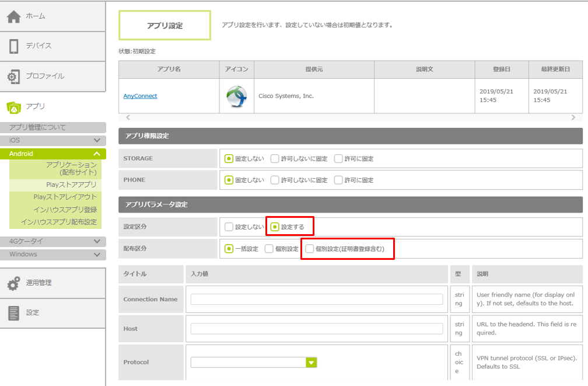Open the Protocol dropdown
588x386 pixels.
pyautogui.click(x=311, y=363)
